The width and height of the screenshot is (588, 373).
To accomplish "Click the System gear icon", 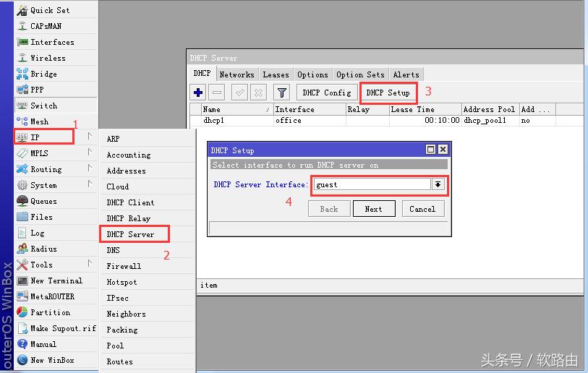I will click(x=22, y=185).
